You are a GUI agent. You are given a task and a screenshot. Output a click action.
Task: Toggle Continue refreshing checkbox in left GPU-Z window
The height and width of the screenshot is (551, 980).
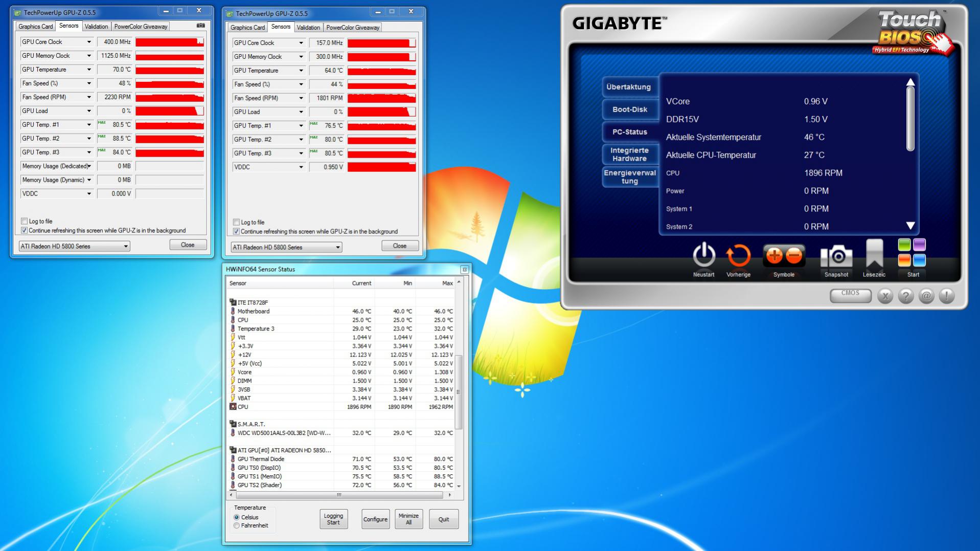click(x=24, y=230)
